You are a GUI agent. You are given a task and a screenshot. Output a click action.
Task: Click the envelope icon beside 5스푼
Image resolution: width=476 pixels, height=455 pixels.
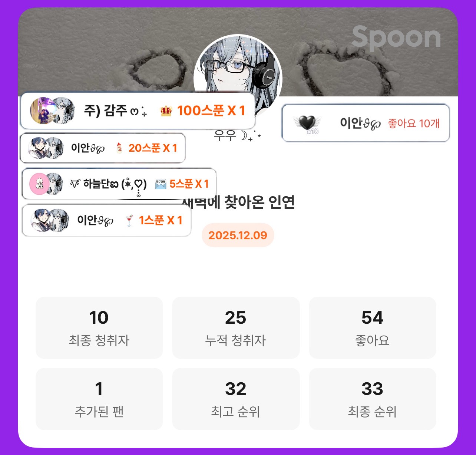coord(161,184)
